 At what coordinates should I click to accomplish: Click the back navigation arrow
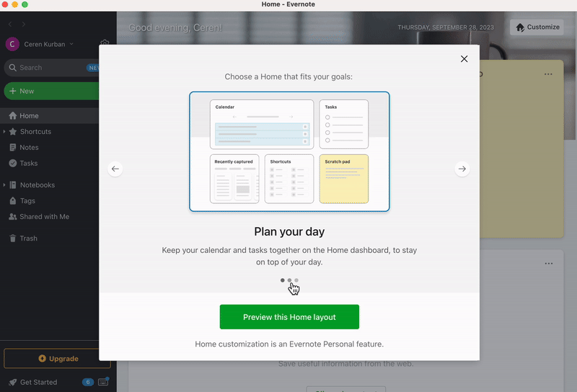pyautogui.click(x=10, y=24)
